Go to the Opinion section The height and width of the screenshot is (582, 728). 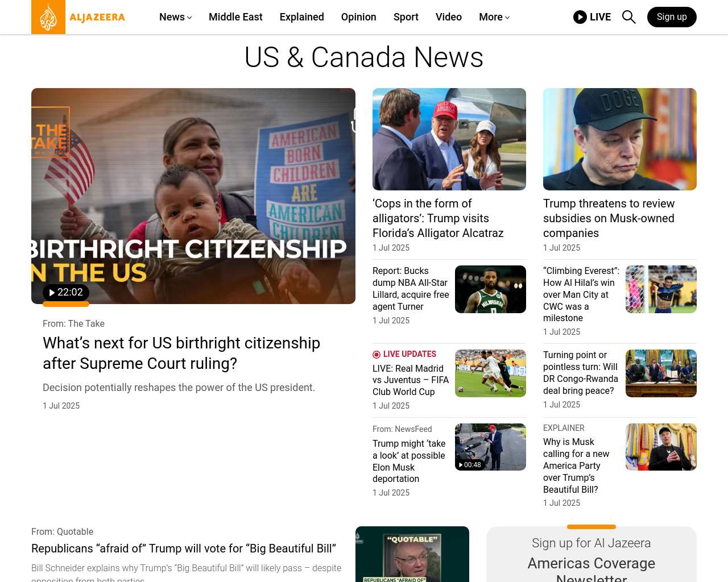click(359, 17)
